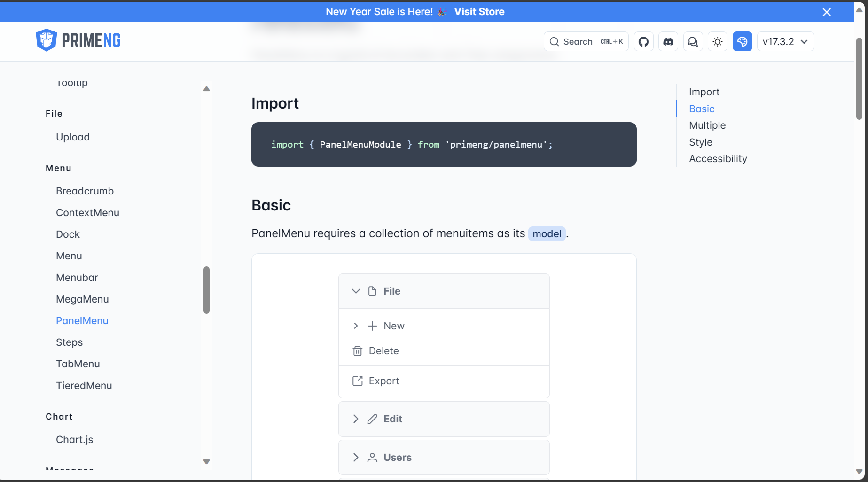Image resolution: width=868 pixels, height=482 pixels.
Task: Jump to the Multiple section
Action: tap(707, 125)
